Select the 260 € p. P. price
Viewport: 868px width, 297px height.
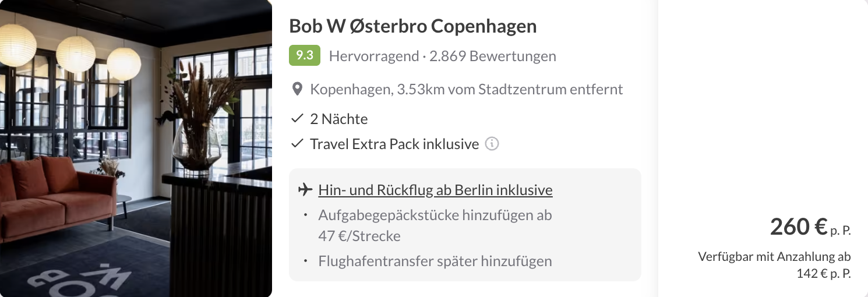point(810,227)
